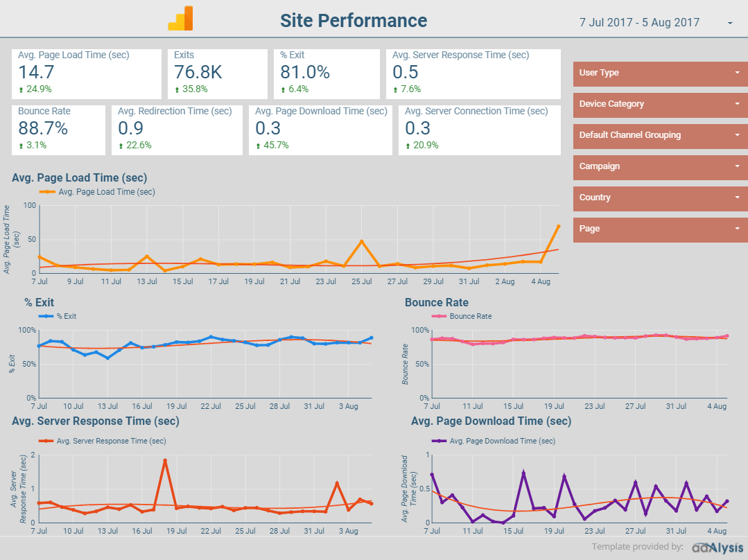The image size is (748, 560).
Task: Click the Avg. Redirection Time scorecard
Action: [177, 130]
